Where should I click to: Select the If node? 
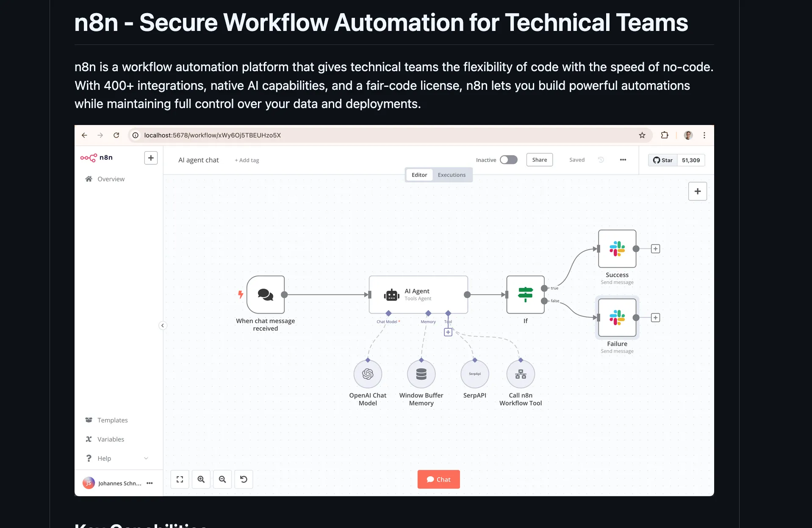tap(525, 295)
